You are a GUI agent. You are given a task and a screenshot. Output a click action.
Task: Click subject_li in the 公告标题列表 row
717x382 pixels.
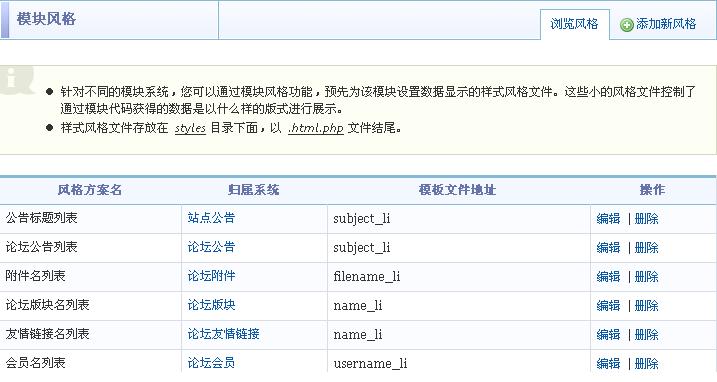click(362, 219)
